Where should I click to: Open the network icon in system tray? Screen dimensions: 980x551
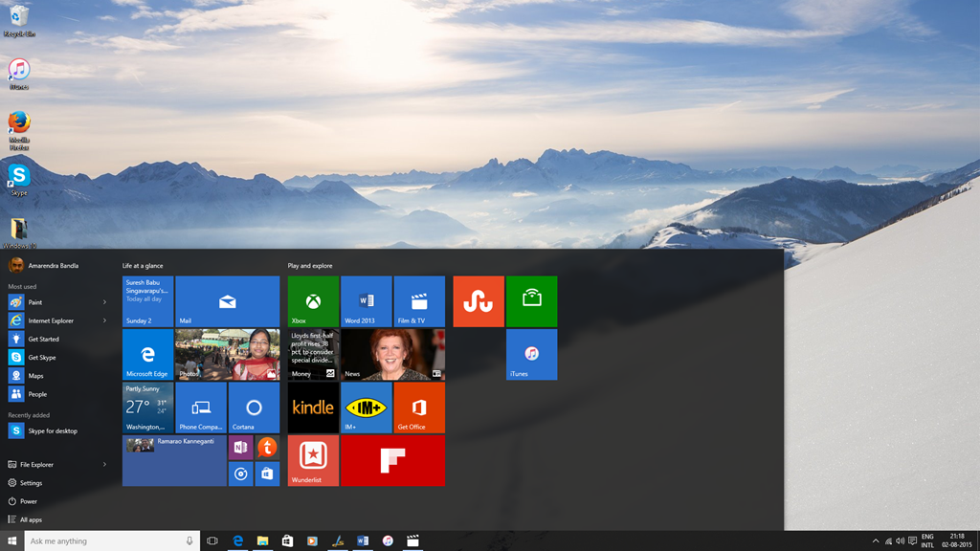888,541
